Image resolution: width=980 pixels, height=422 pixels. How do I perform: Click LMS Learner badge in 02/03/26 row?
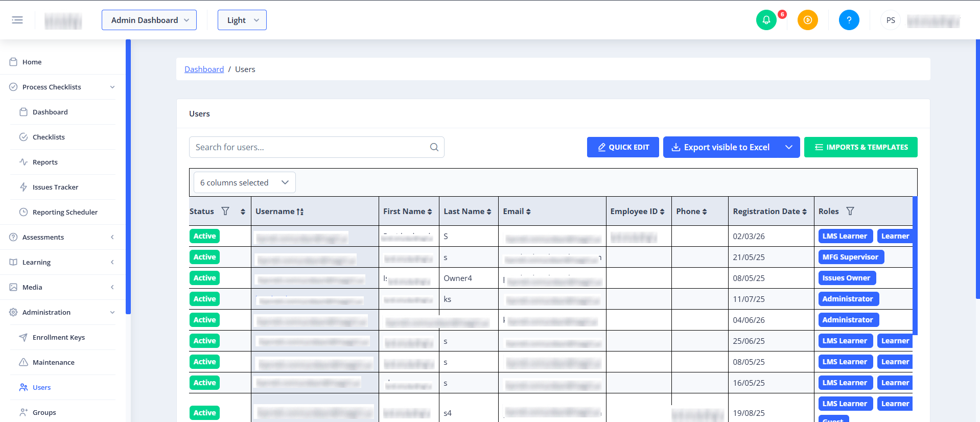pos(845,236)
